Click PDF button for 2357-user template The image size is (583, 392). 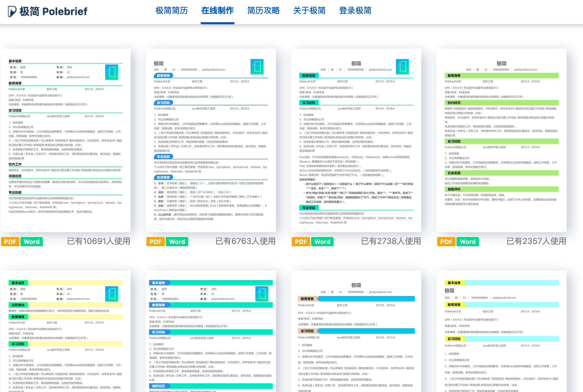click(446, 242)
